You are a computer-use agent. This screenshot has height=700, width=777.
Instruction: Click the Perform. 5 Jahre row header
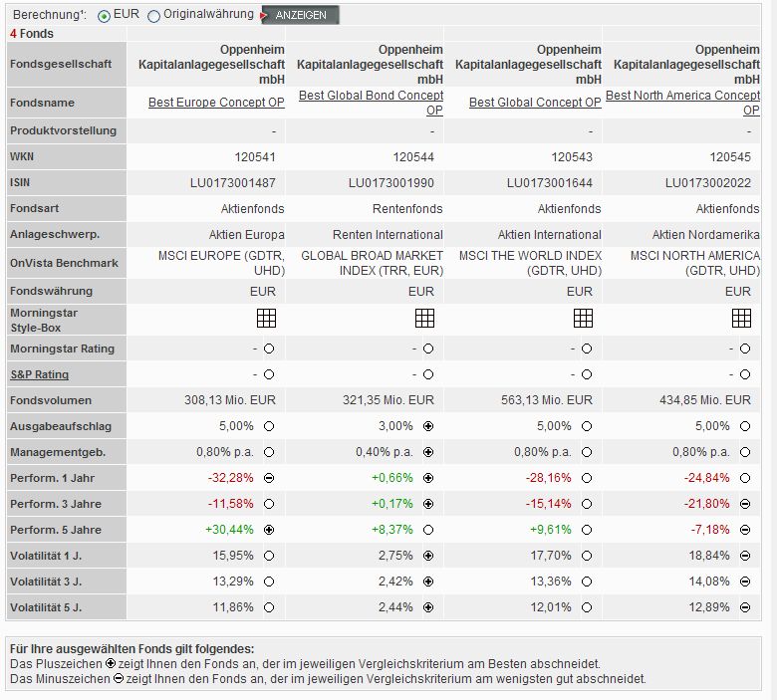pos(67,530)
